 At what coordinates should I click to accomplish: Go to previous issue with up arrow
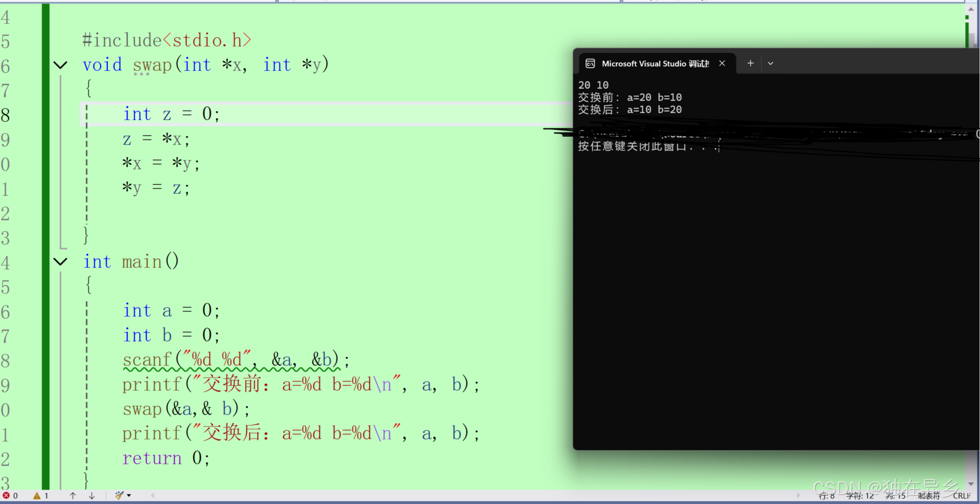(73, 496)
